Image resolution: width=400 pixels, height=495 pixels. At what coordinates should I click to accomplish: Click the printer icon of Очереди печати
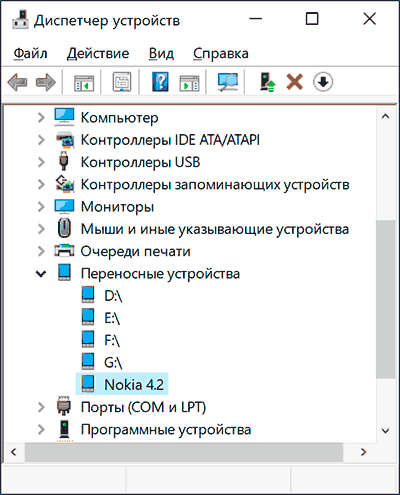[64, 251]
